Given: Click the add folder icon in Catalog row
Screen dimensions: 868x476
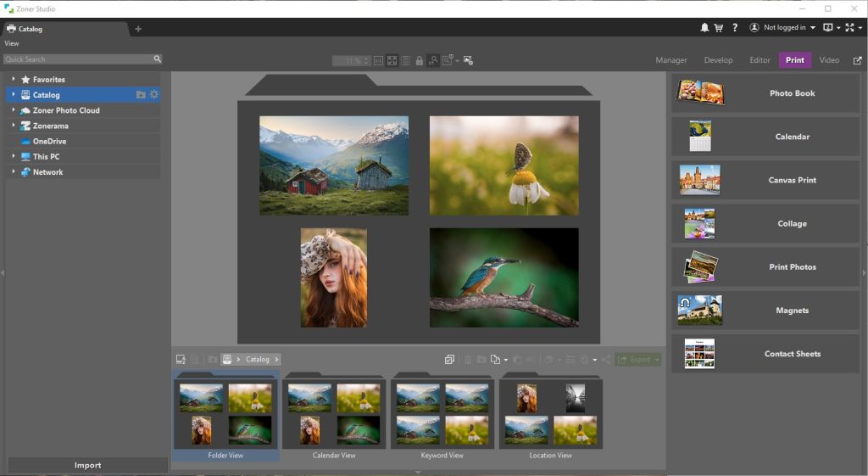Looking at the screenshot, I should click(x=141, y=95).
